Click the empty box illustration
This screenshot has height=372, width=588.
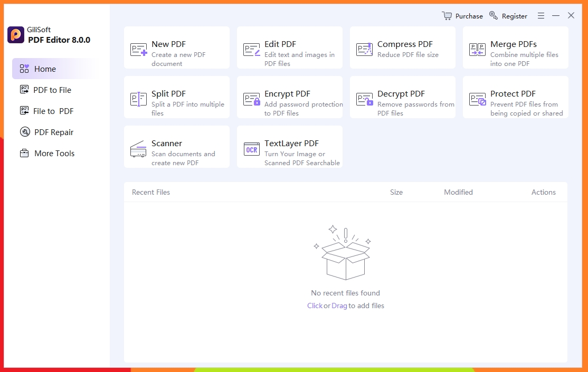click(x=343, y=253)
